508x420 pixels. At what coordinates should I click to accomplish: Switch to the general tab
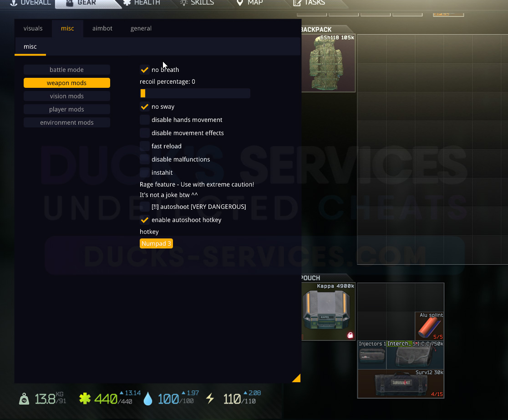point(141,29)
